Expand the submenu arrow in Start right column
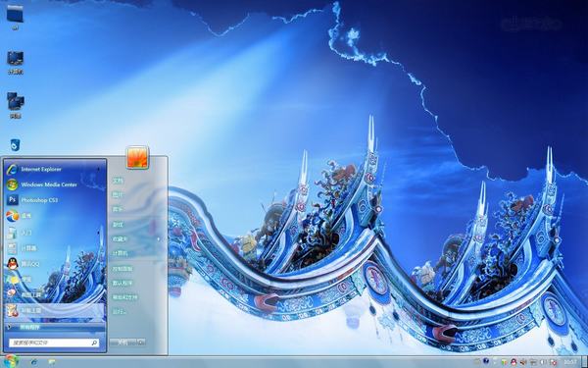 pyautogui.click(x=158, y=238)
